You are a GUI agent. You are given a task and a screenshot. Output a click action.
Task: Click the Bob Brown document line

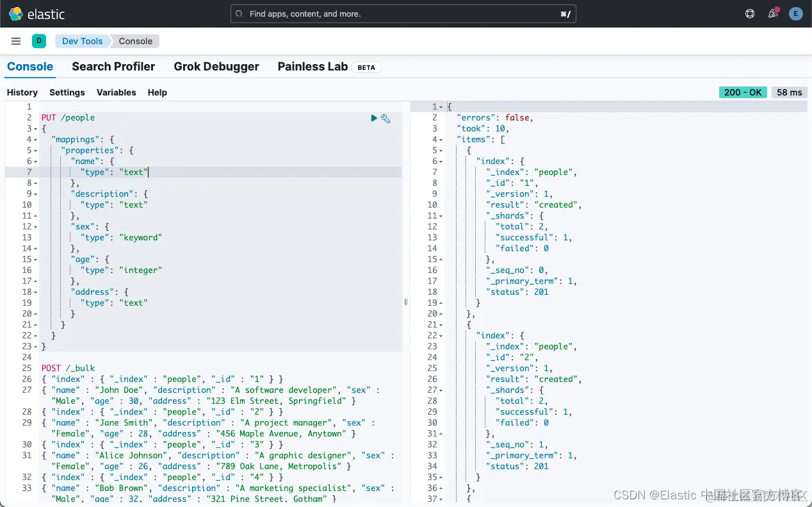point(218,494)
